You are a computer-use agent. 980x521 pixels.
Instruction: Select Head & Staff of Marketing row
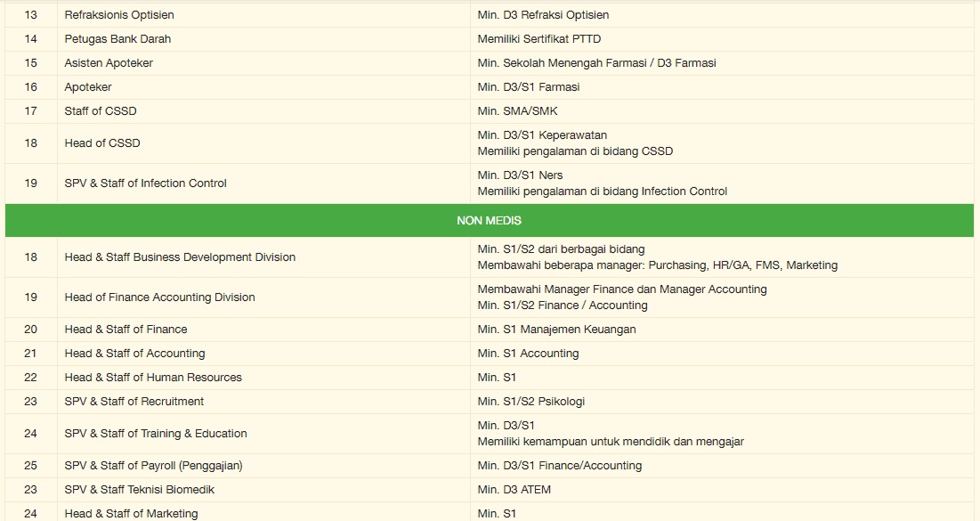[131, 513]
